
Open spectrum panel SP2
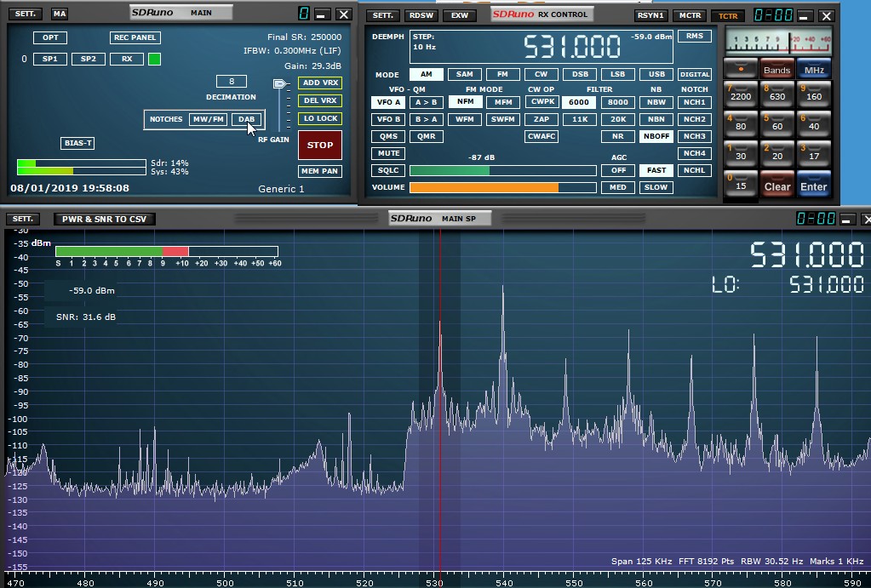[x=89, y=59]
